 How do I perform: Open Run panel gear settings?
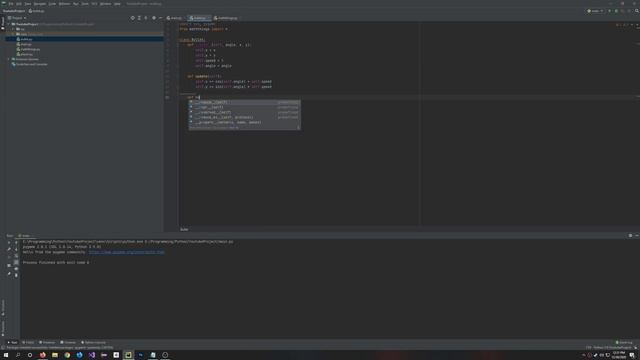click(x=630, y=236)
